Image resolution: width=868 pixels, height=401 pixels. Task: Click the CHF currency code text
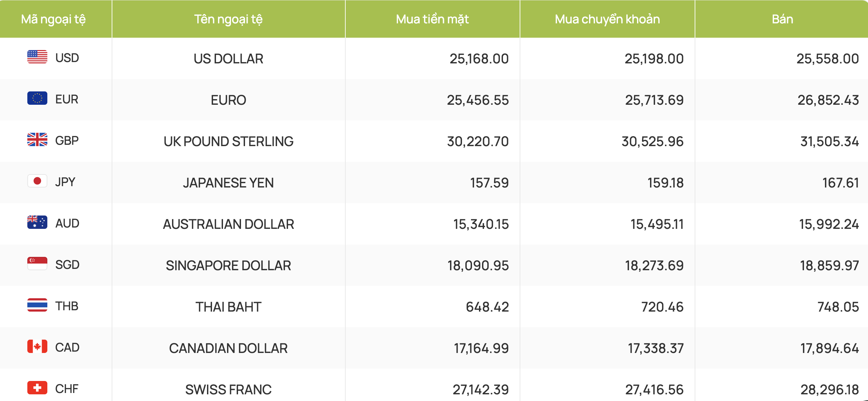(x=67, y=389)
